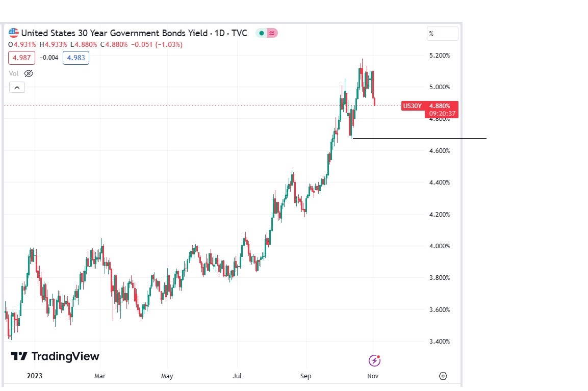Toggle the Vol indicator visibility eye

[29, 73]
